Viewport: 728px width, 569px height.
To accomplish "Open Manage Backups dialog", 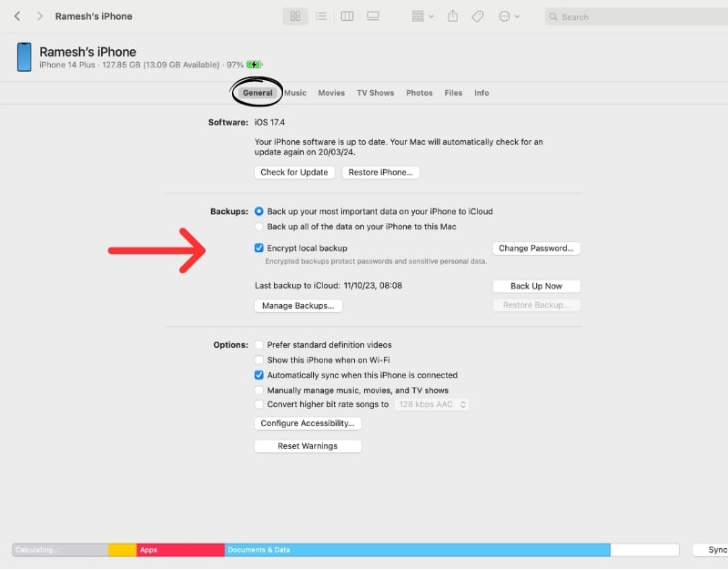I will (x=298, y=306).
